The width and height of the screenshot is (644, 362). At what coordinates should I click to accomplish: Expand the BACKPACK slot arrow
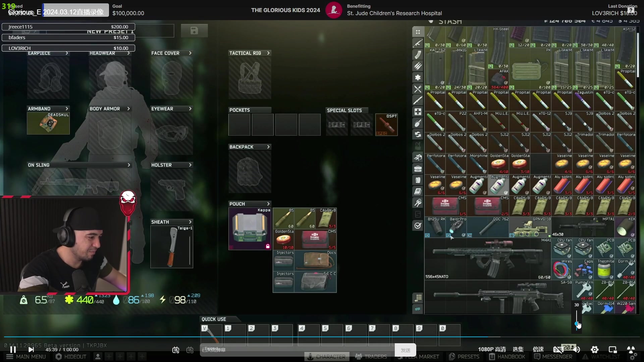click(x=268, y=147)
